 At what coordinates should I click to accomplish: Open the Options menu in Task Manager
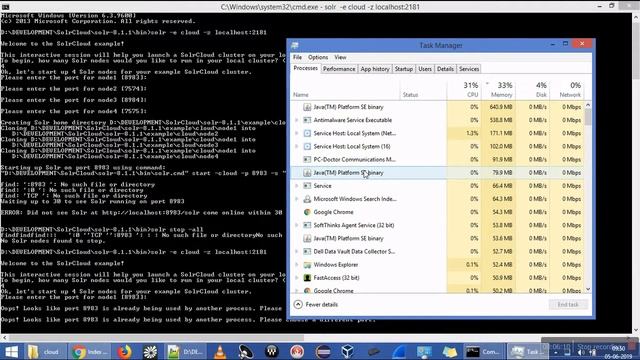point(318,58)
